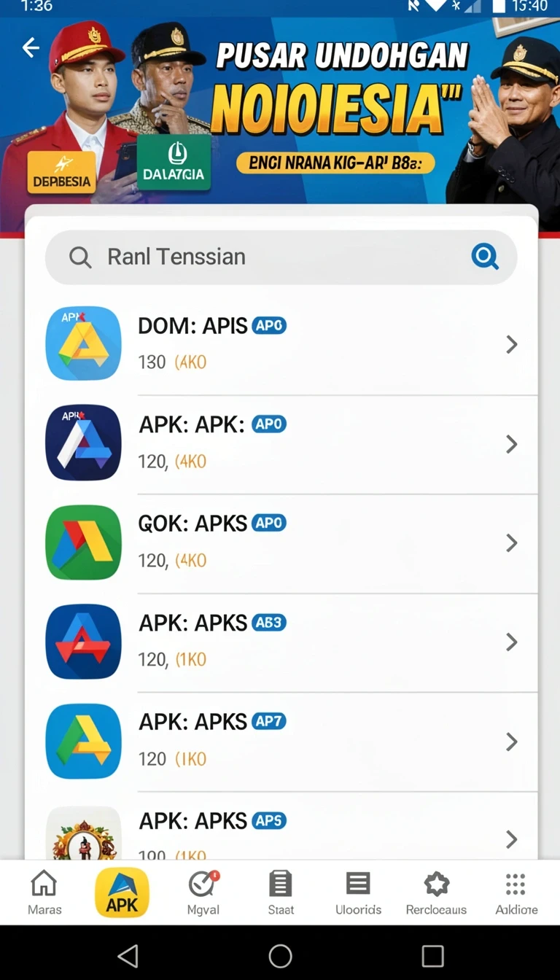Tap the Android back navigation button
This screenshot has width=560, height=980.
[x=128, y=955]
